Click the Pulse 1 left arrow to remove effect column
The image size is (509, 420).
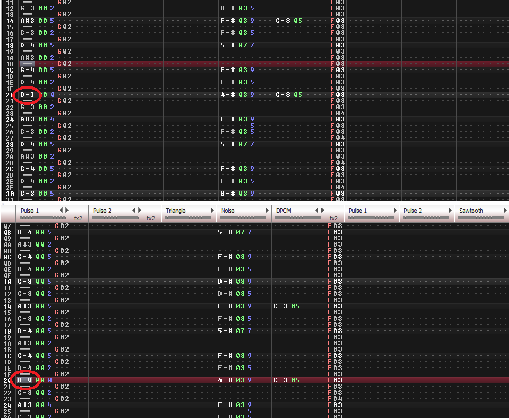[x=61, y=211]
